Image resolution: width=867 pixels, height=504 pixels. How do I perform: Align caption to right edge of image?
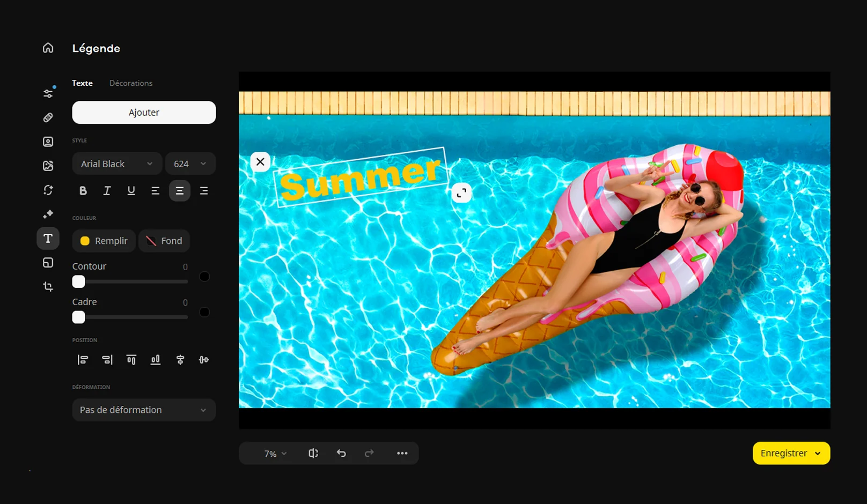[107, 360]
